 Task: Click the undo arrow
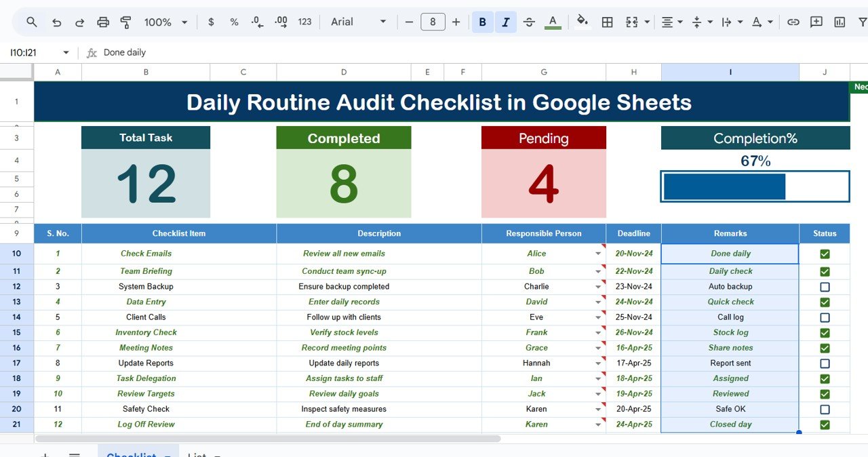pos(57,22)
